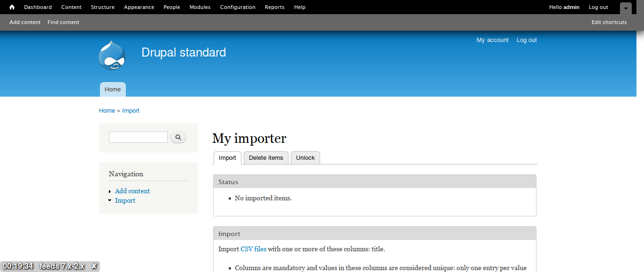
Task: Click the Drupal standard site name
Action: point(183,52)
